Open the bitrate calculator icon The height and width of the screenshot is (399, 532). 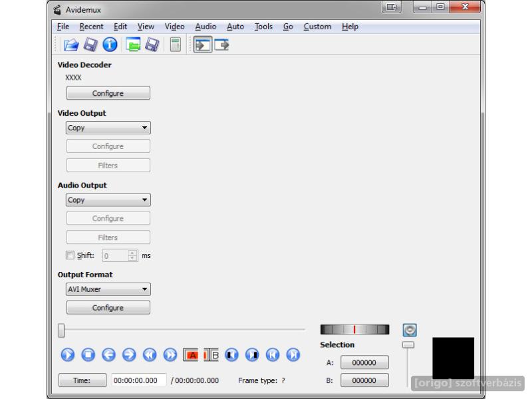[x=175, y=45]
